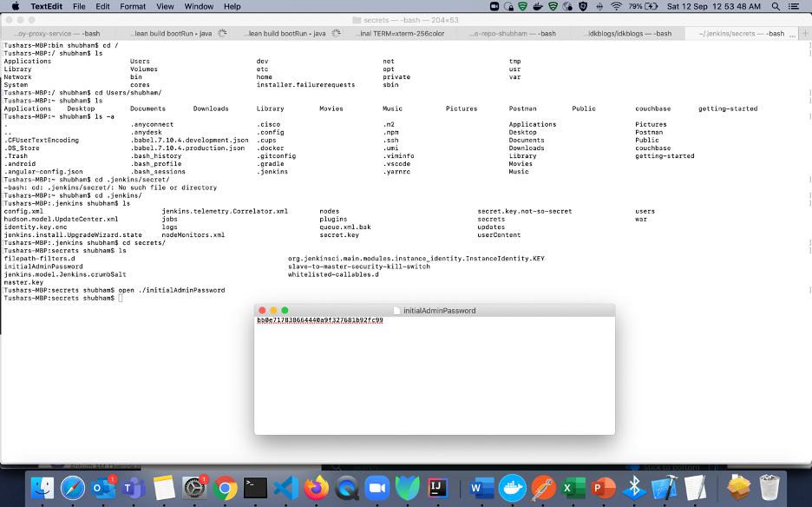
Task: Open Visual Studio Code from the Dock
Action: click(x=286, y=488)
